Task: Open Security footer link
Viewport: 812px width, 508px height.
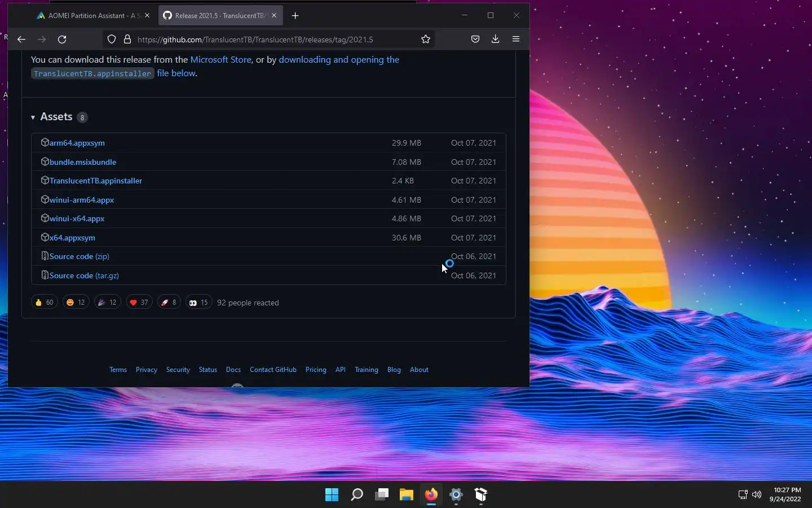Action: (178, 370)
